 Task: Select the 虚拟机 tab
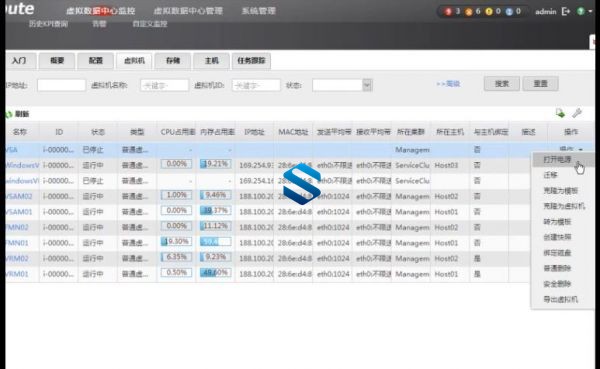(134, 60)
